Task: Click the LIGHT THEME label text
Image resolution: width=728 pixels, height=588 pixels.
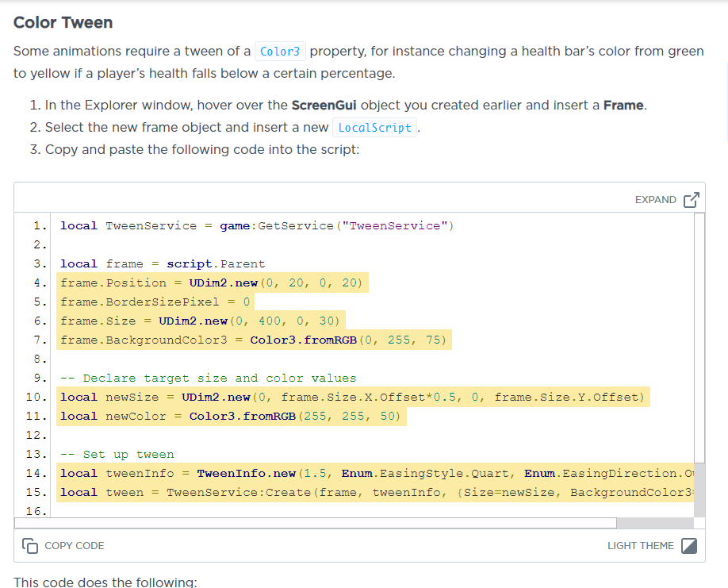Action: (x=640, y=546)
